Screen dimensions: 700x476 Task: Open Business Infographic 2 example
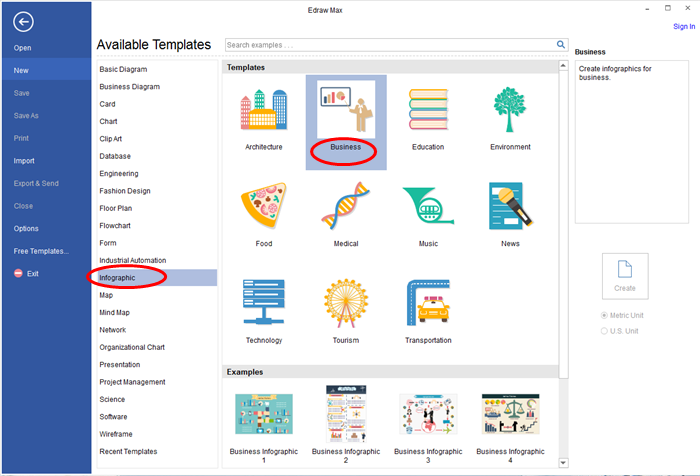(346, 414)
